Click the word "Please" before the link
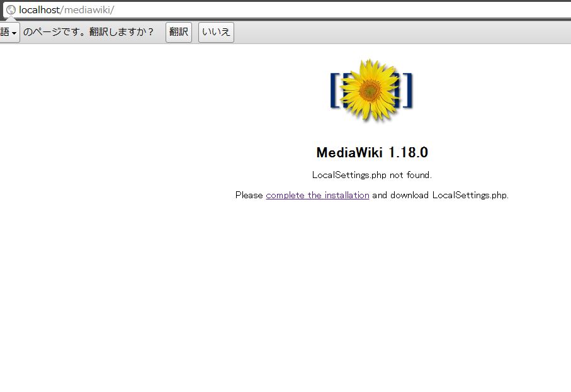571x392 pixels. [x=249, y=195]
